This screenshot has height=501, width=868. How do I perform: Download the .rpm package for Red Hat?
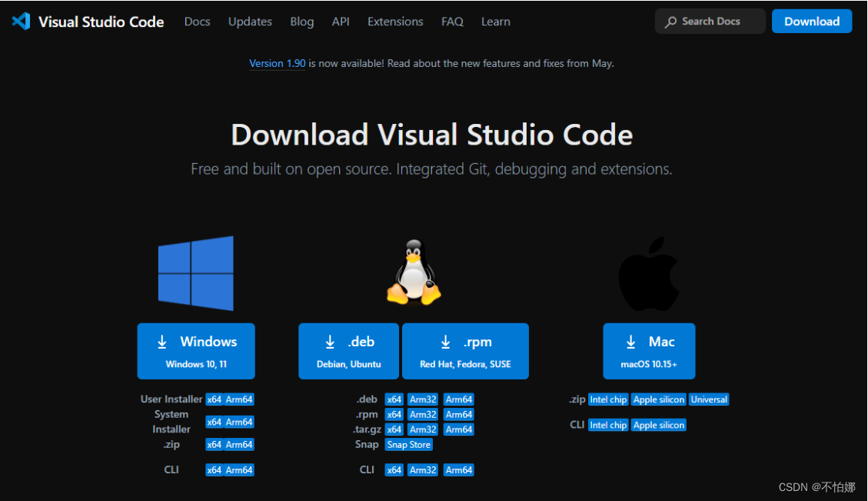click(x=465, y=352)
